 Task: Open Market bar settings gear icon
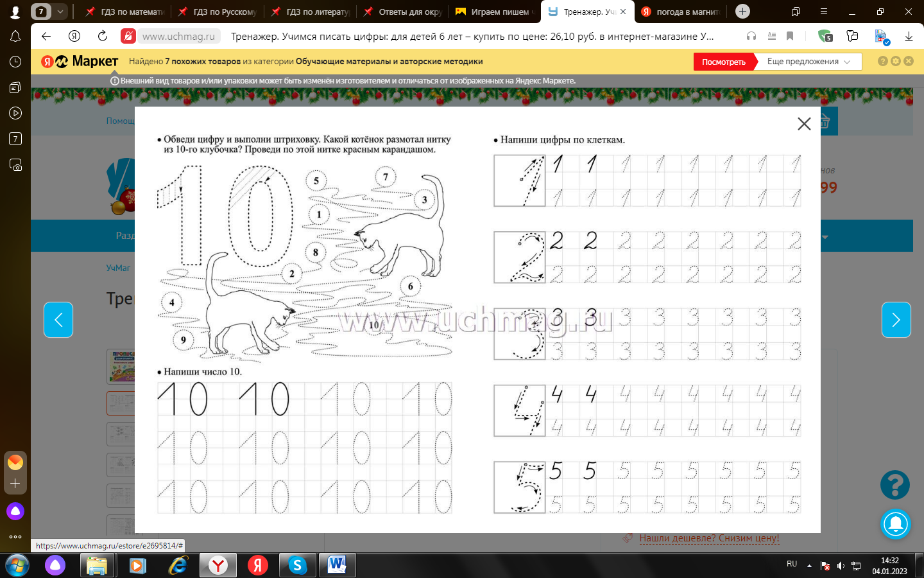(x=896, y=61)
